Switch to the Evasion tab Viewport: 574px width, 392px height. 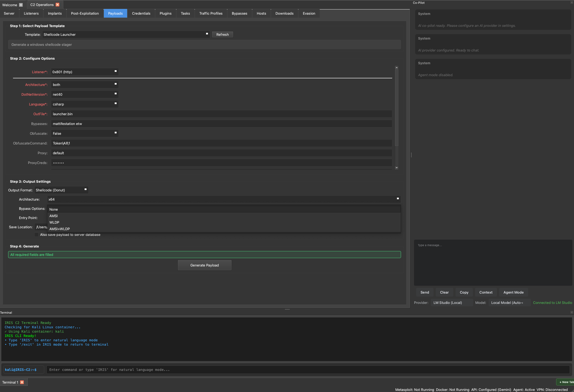[309, 13]
